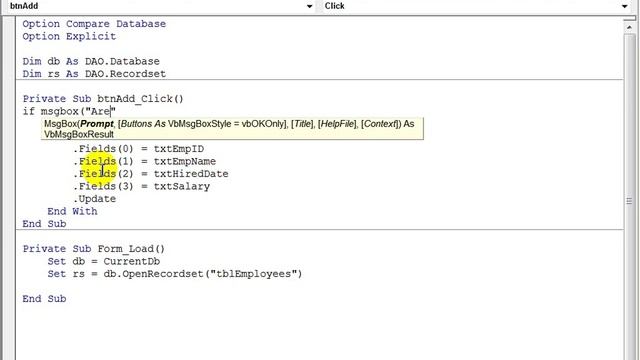Click the '.Update' line
640x360 pixels.
coord(95,199)
